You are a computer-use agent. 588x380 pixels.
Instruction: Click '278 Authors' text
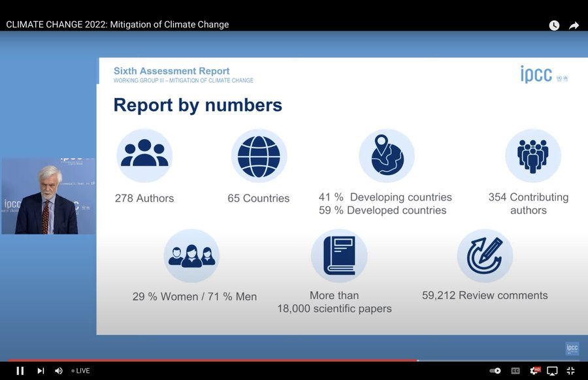click(144, 198)
